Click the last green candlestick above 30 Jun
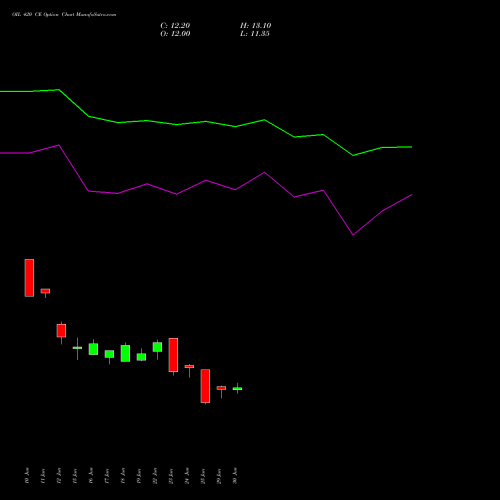Viewport: 500px width, 500px height. [x=237, y=389]
